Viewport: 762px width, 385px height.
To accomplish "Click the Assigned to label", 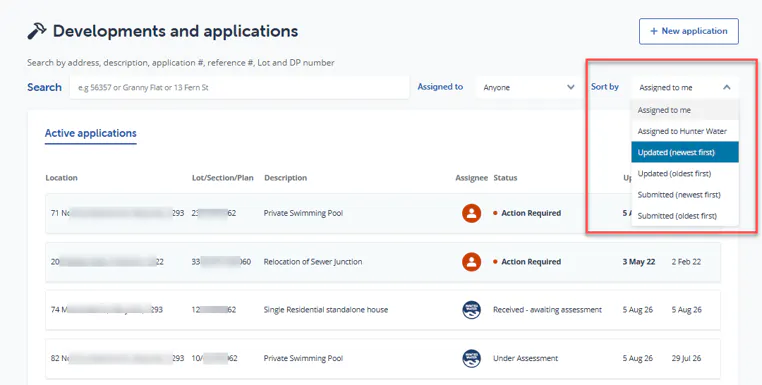I will (x=440, y=87).
